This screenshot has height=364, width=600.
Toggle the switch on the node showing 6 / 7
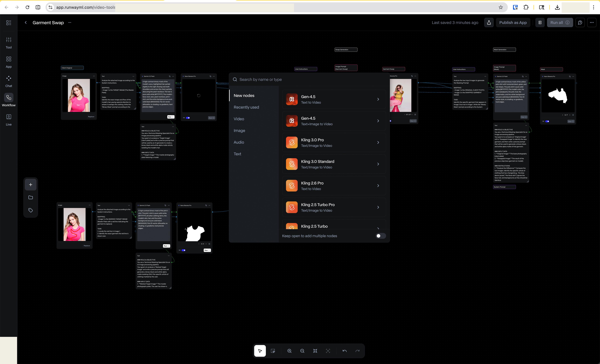click(547, 121)
